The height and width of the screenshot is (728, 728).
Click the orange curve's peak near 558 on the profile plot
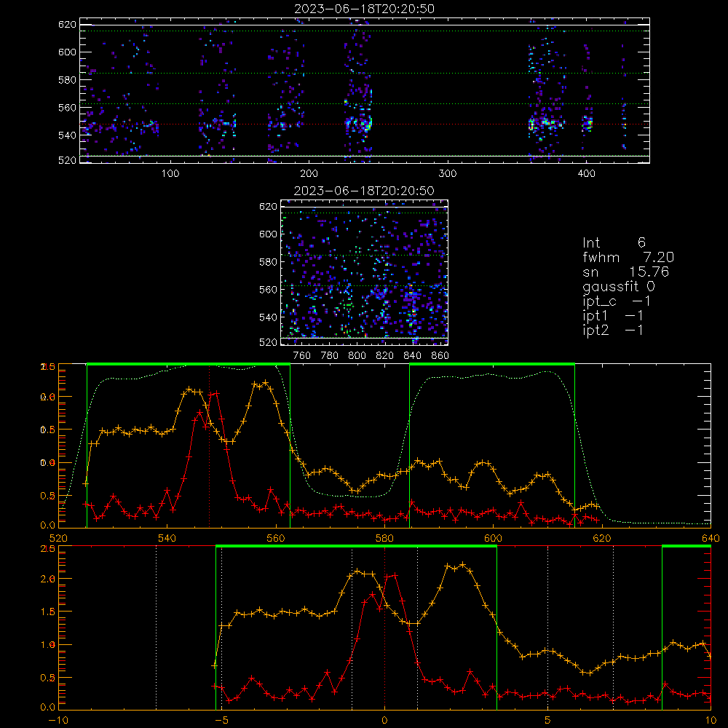(x=265, y=383)
